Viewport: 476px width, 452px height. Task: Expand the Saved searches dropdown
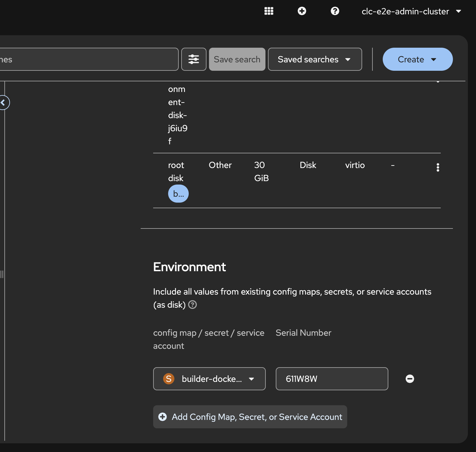click(x=315, y=59)
